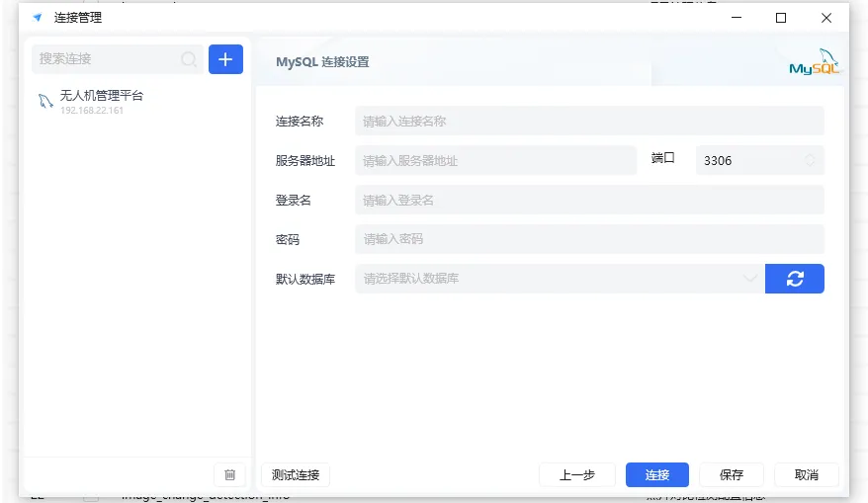Screen dimensions: 868x503
Task: Focus the 连接名称 input field
Action: [x=588, y=122]
